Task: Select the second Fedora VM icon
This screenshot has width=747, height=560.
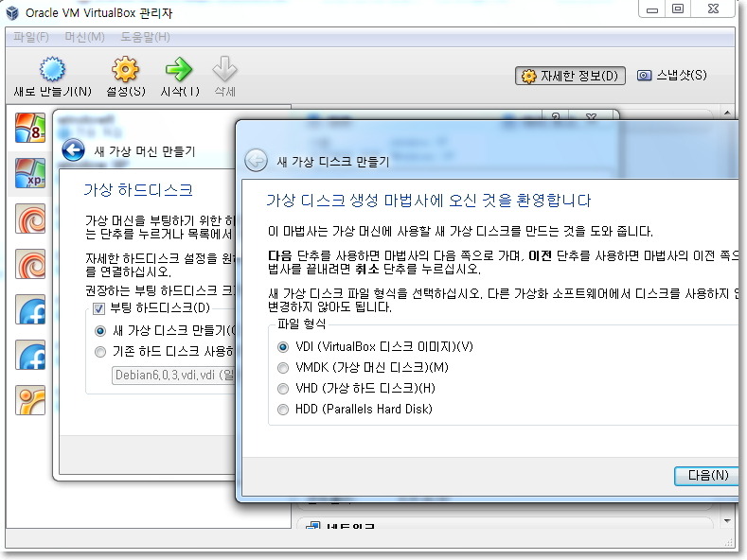Action: point(30,355)
